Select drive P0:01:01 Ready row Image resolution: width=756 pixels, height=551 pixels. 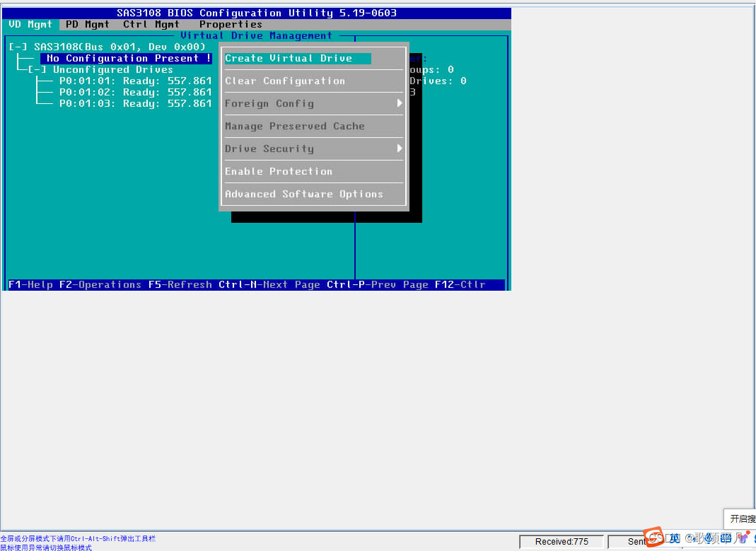click(136, 81)
